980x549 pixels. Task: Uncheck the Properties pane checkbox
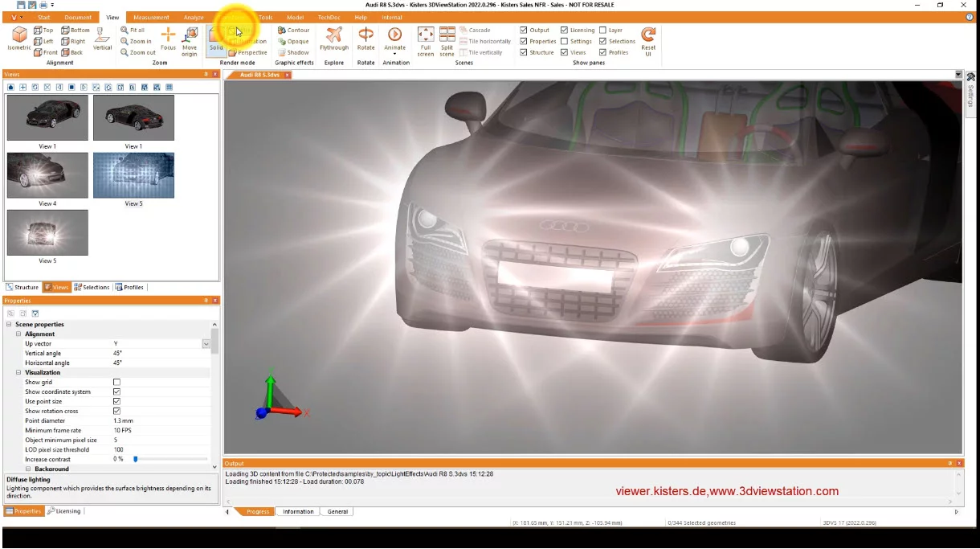523,41
